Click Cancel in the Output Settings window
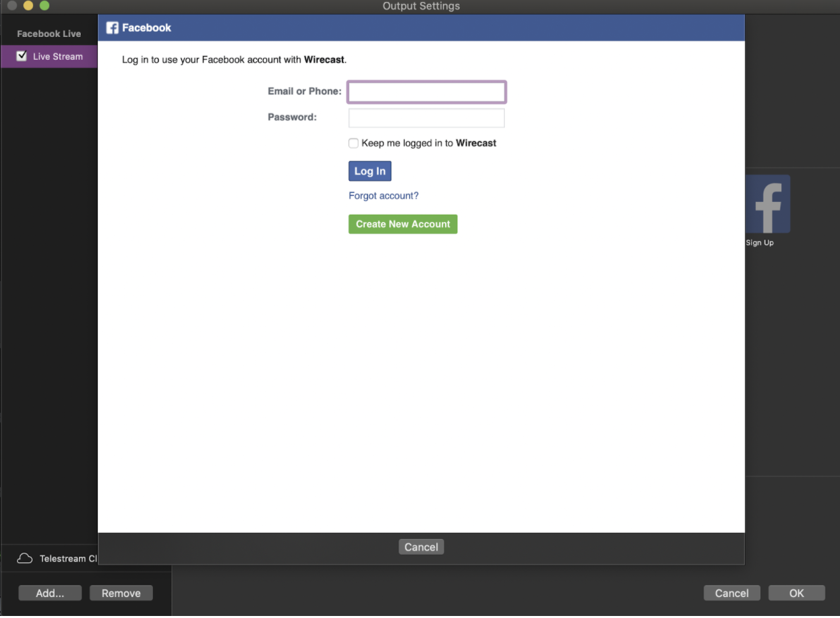This screenshot has height=618, width=840. point(732,593)
